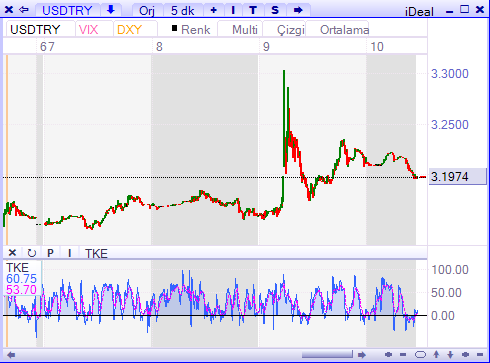Click the I button in the top toolbar

(233, 10)
